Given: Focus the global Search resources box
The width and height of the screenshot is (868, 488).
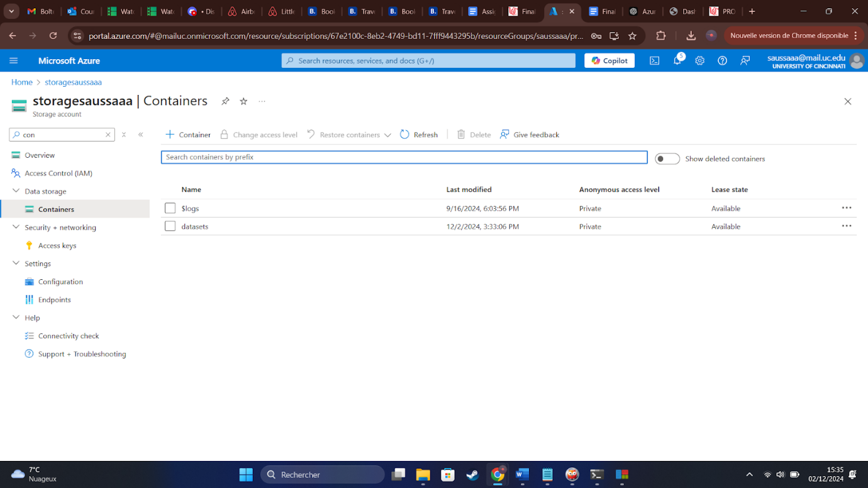Looking at the screenshot, I should [428, 61].
